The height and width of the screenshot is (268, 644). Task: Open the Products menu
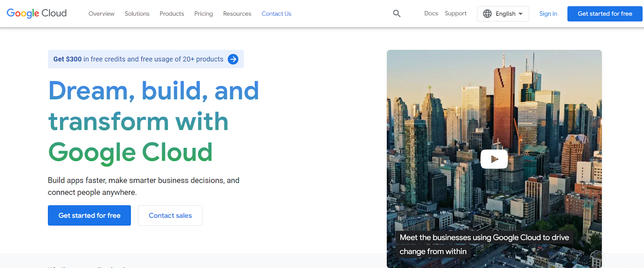point(172,14)
